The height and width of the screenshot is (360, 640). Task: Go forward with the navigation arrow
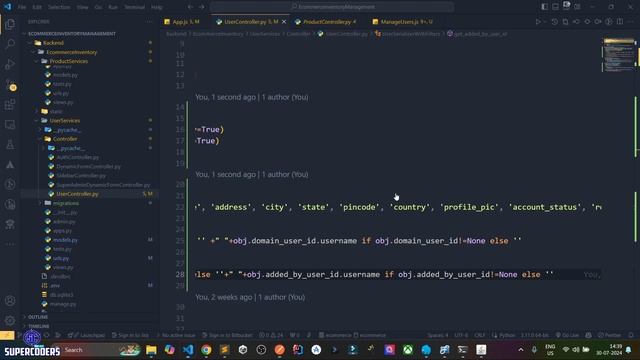click(202, 7)
